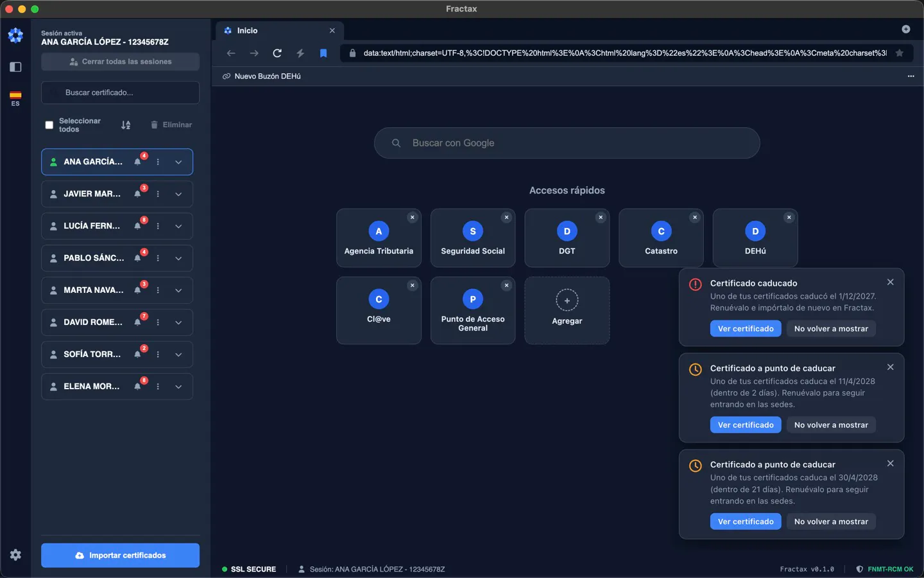924x578 pixels.
Task: Check the Seleccionar todos checkbox
Action: click(49, 125)
